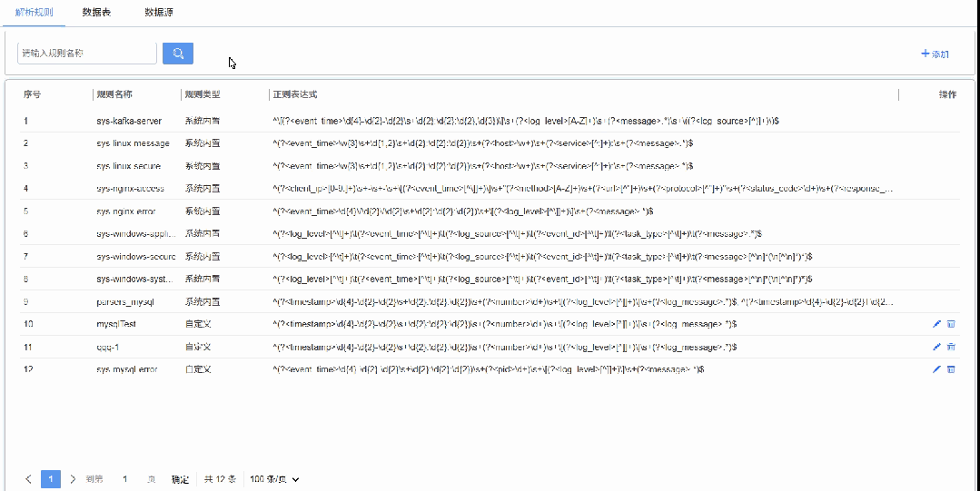
Task: Switch to the 数据表 tab
Action: pos(96,13)
